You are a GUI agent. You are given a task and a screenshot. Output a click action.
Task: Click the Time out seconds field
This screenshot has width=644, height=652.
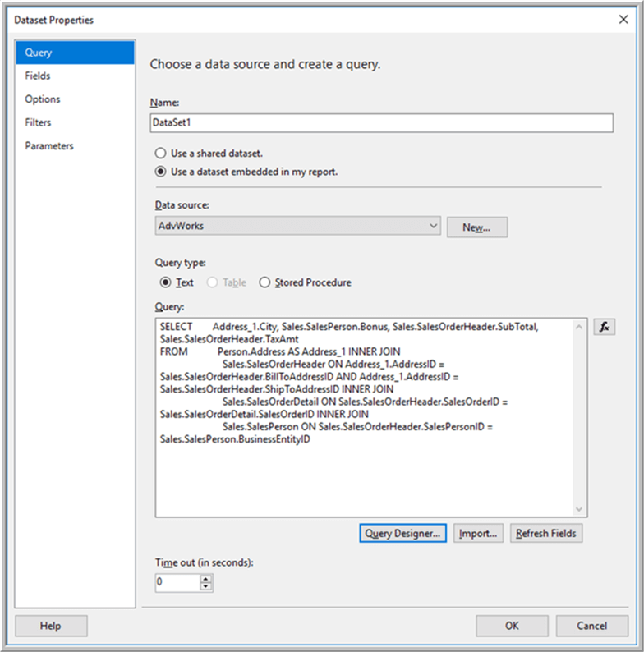pyautogui.click(x=177, y=582)
